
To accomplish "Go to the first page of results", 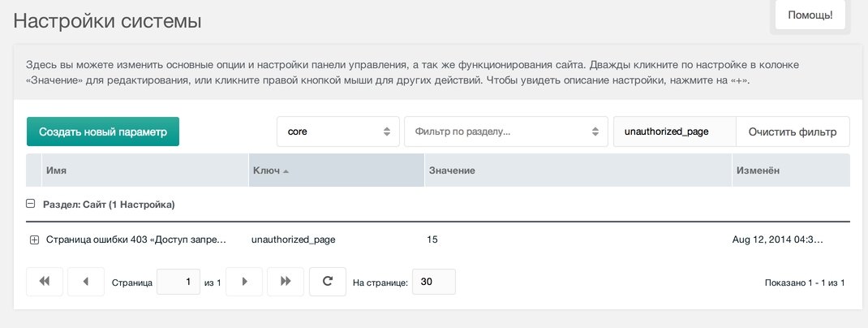I will (x=45, y=282).
